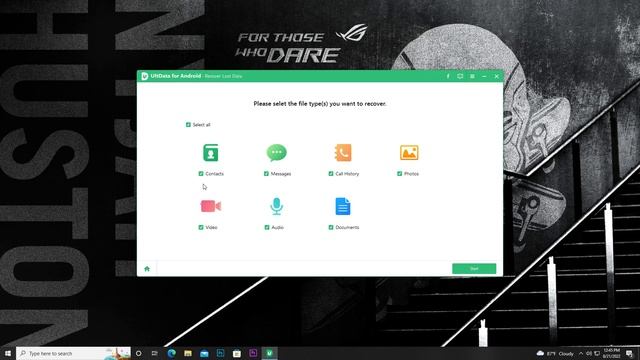The height and width of the screenshot is (360, 640).
Task: Close the UltData for Android window
Action: (496, 76)
